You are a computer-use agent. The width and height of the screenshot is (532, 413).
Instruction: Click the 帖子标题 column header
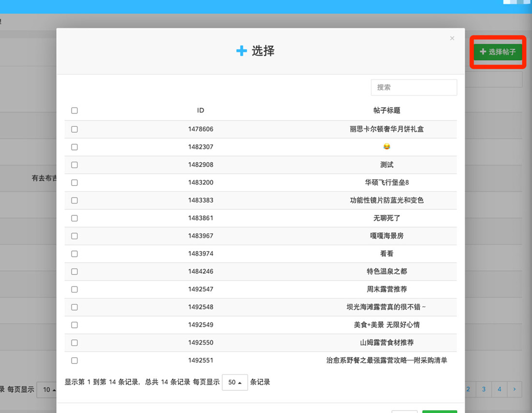pos(387,110)
